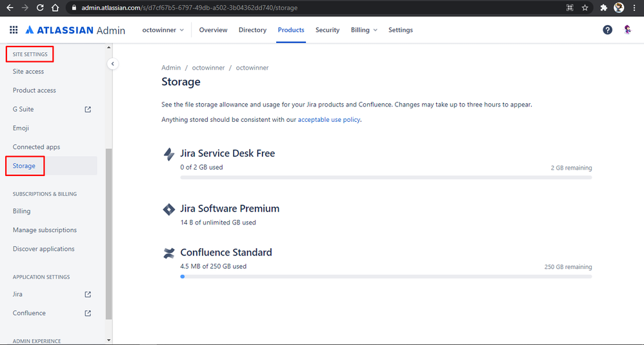The width and height of the screenshot is (644, 345).
Task: Click the first octowinner breadcrumb
Action: click(x=208, y=68)
